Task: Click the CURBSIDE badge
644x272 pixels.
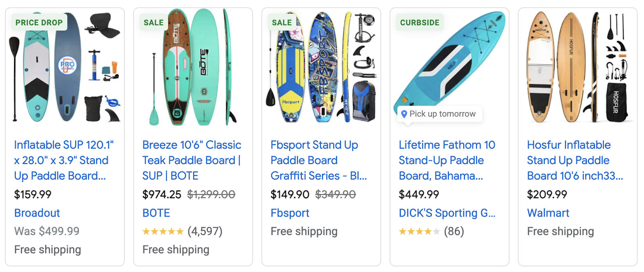Action: tap(420, 22)
